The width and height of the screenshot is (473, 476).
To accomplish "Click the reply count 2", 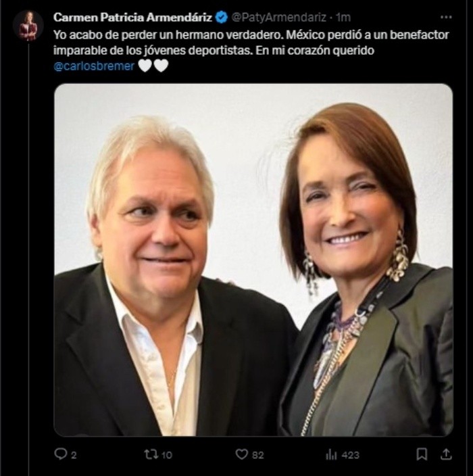I will coord(74,455).
